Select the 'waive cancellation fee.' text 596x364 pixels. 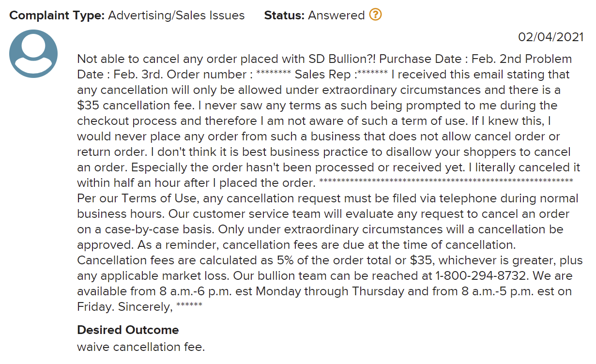coord(141,347)
